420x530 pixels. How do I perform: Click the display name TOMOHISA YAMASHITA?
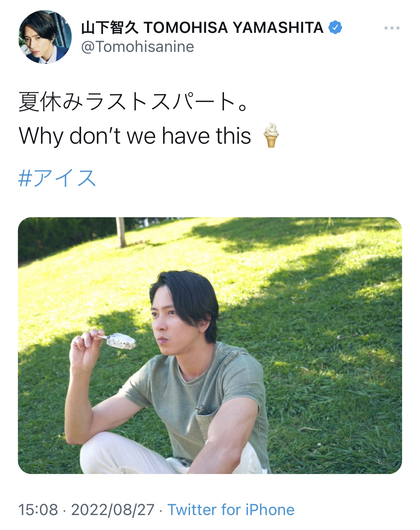pyautogui.click(x=233, y=28)
